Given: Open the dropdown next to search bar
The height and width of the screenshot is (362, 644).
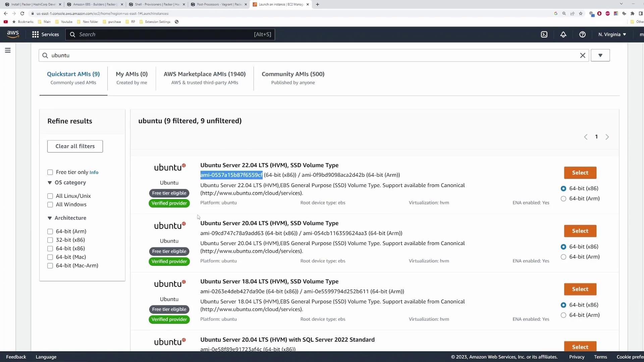Looking at the screenshot, I should click(x=600, y=55).
